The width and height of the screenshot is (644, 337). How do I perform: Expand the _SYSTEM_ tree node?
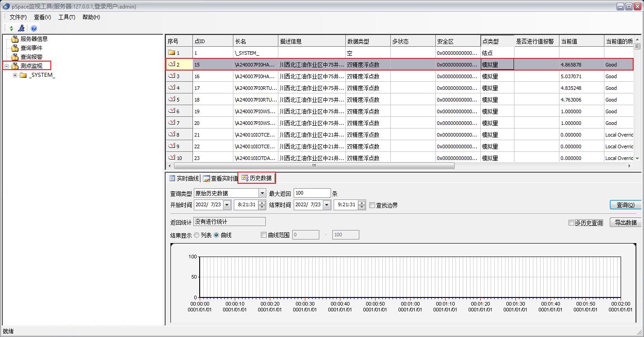click(x=15, y=75)
